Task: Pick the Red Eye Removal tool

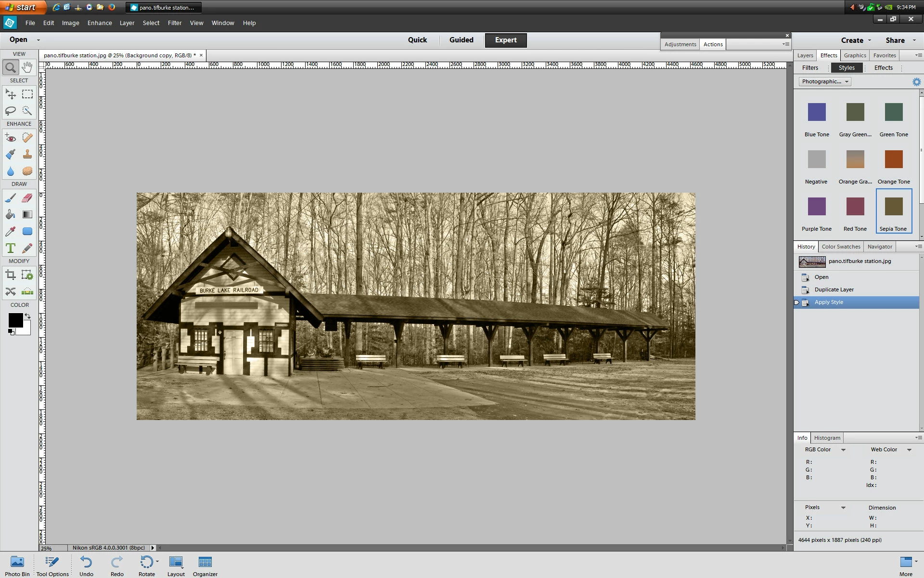Action: click(x=11, y=138)
